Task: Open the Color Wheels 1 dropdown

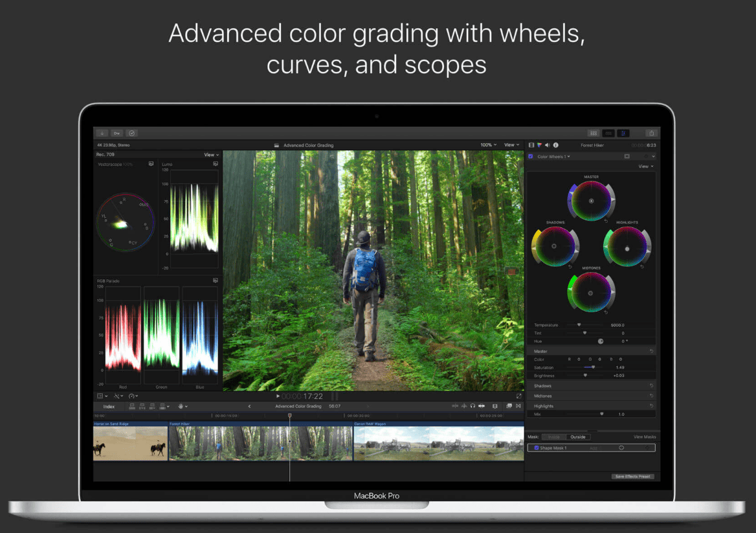Action: coord(553,156)
